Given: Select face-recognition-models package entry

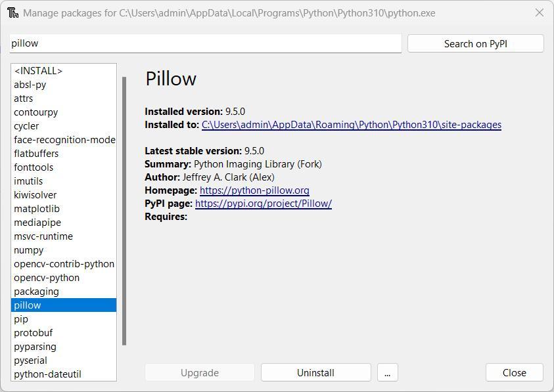Looking at the screenshot, I should pyautogui.click(x=64, y=140).
